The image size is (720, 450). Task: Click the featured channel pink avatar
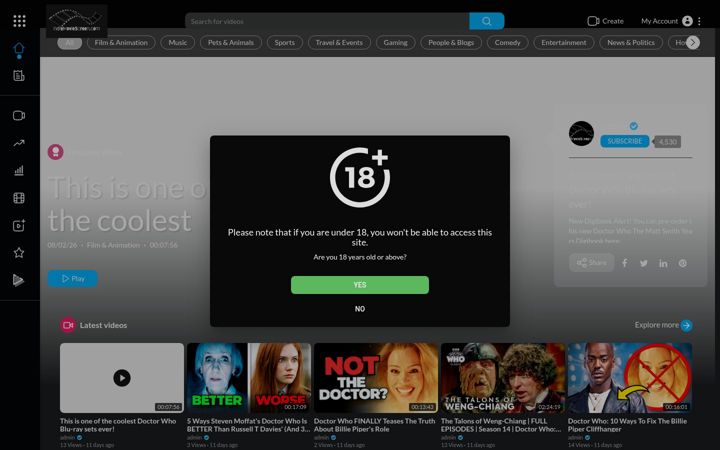click(56, 152)
